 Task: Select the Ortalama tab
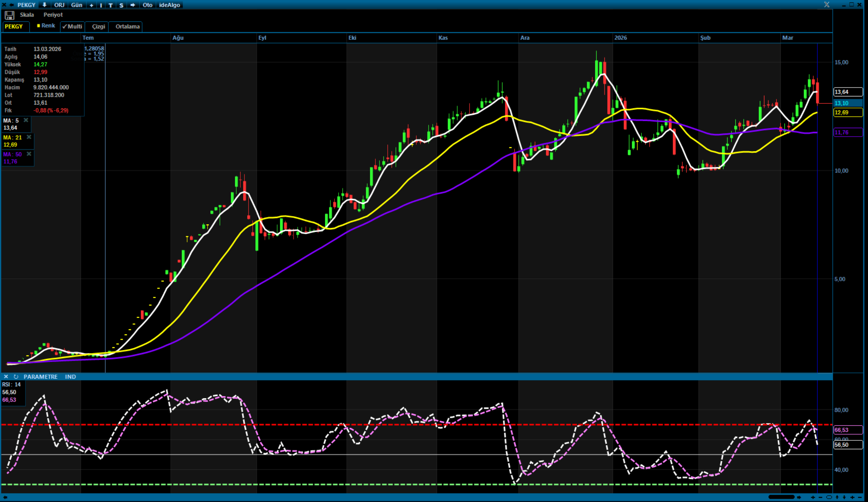(x=128, y=27)
